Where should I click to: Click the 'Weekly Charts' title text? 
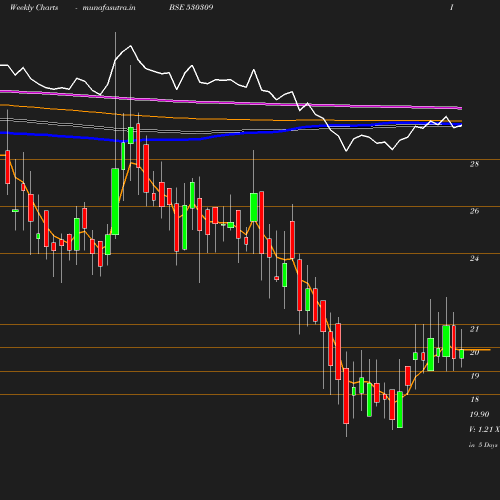[34, 7]
